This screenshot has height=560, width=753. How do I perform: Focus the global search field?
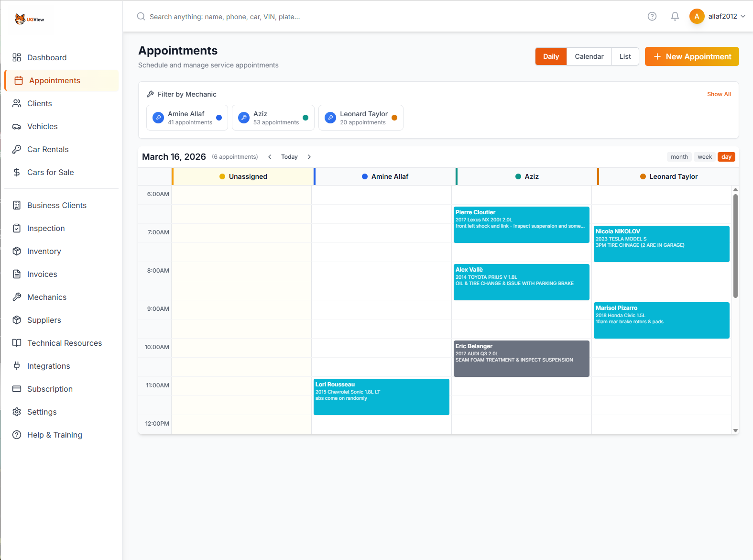[x=382, y=16]
